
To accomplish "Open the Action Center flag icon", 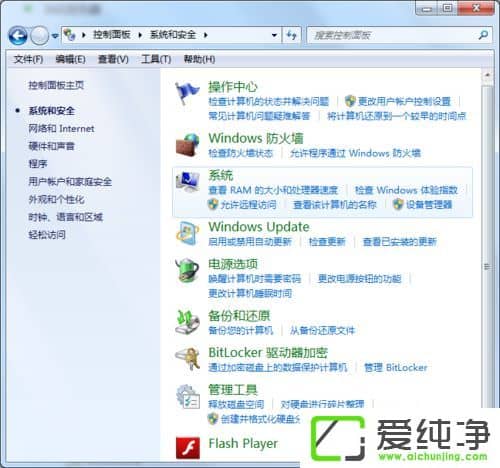I will pyautogui.click(x=187, y=93).
